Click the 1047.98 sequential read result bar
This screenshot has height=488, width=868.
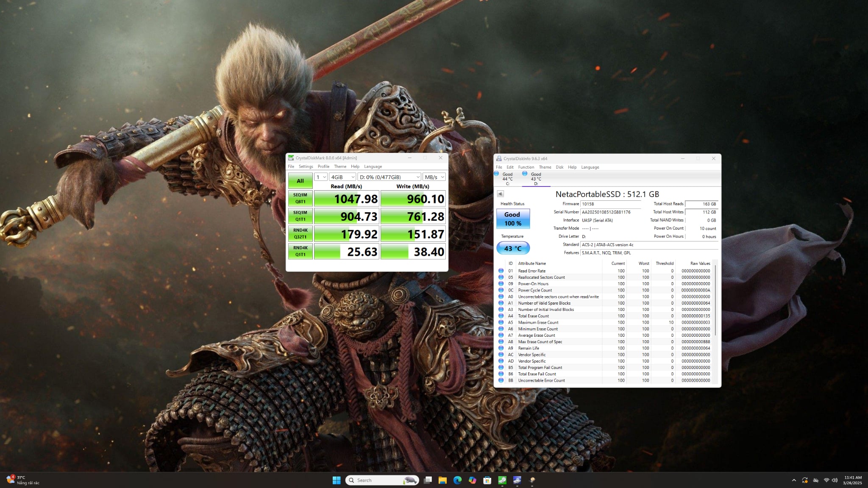point(347,199)
